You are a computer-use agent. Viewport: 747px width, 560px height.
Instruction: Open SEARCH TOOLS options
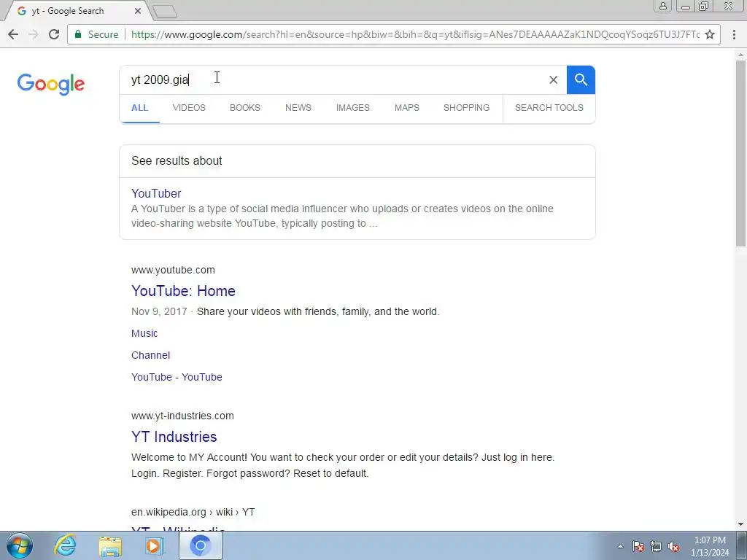[x=549, y=108]
